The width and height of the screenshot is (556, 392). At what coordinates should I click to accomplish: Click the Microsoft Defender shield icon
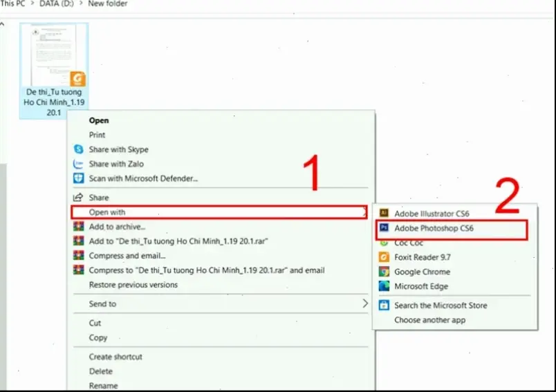tap(78, 179)
